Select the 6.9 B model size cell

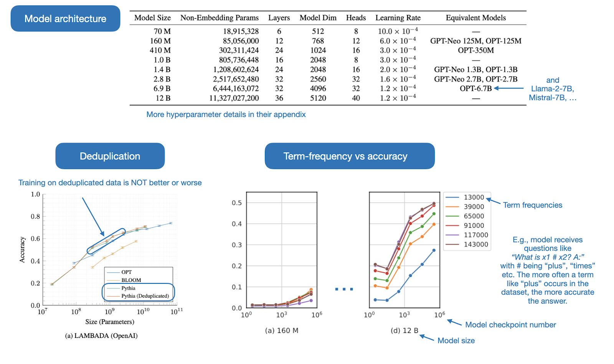pyautogui.click(x=162, y=89)
